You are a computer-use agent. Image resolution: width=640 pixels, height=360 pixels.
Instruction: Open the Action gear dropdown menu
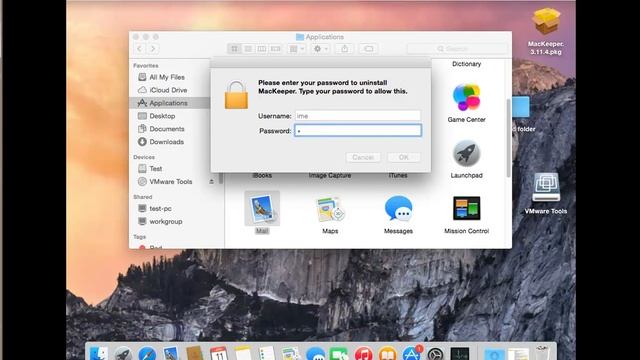coord(320,49)
